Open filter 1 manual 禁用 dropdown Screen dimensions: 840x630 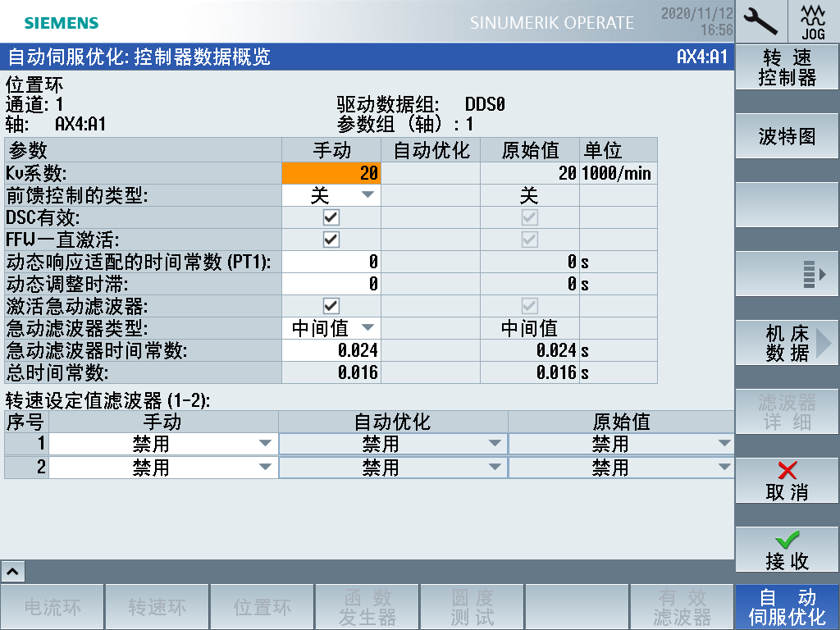163,444
